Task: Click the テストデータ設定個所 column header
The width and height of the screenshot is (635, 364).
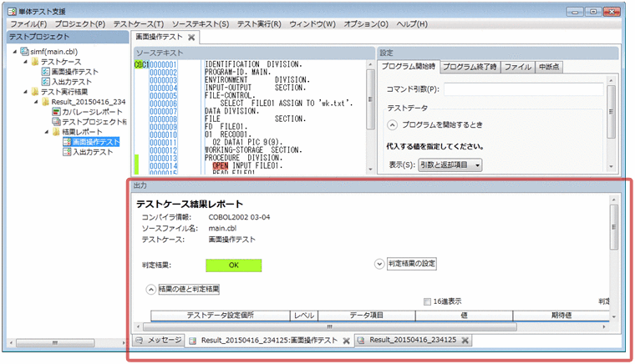Action: 221,316
